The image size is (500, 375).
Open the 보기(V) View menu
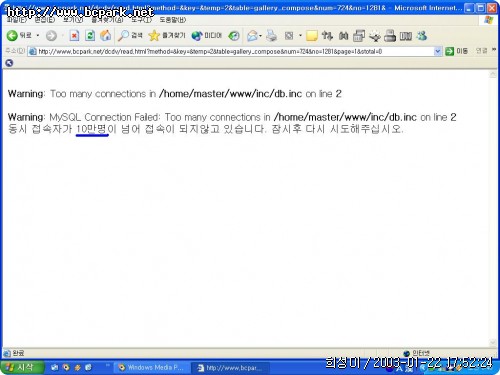click(73, 20)
